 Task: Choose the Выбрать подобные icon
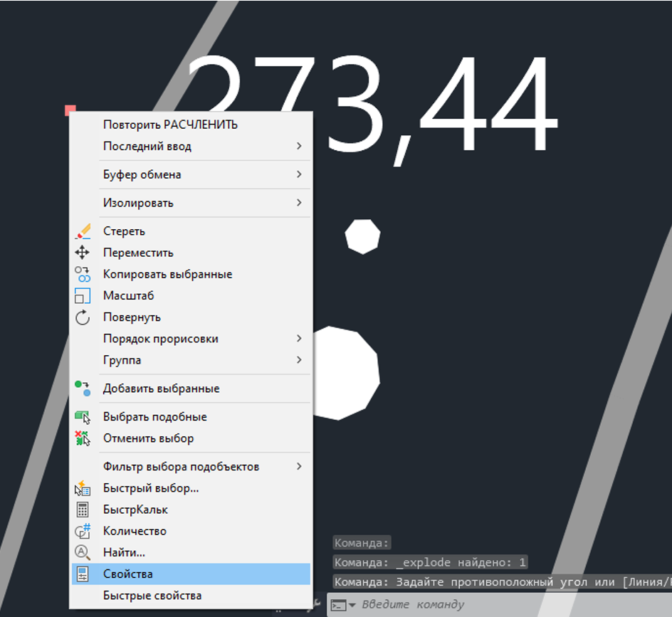click(83, 417)
